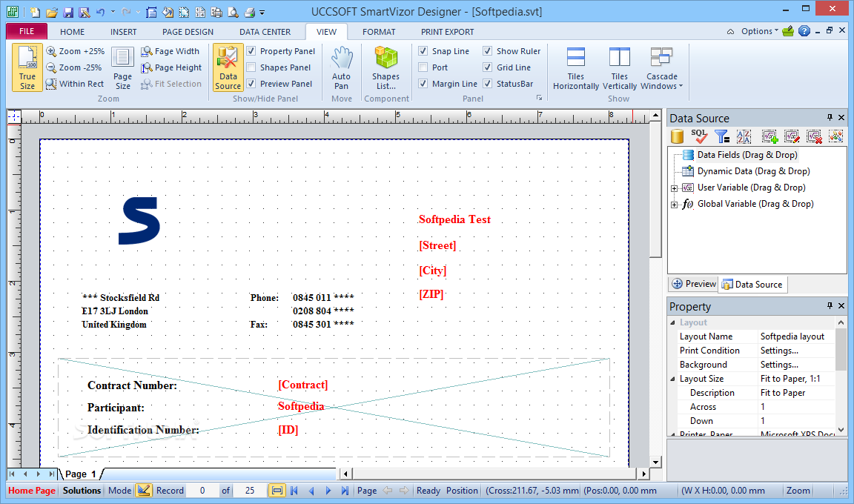Click Tiles Horizontally window arrangement

[x=576, y=67]
